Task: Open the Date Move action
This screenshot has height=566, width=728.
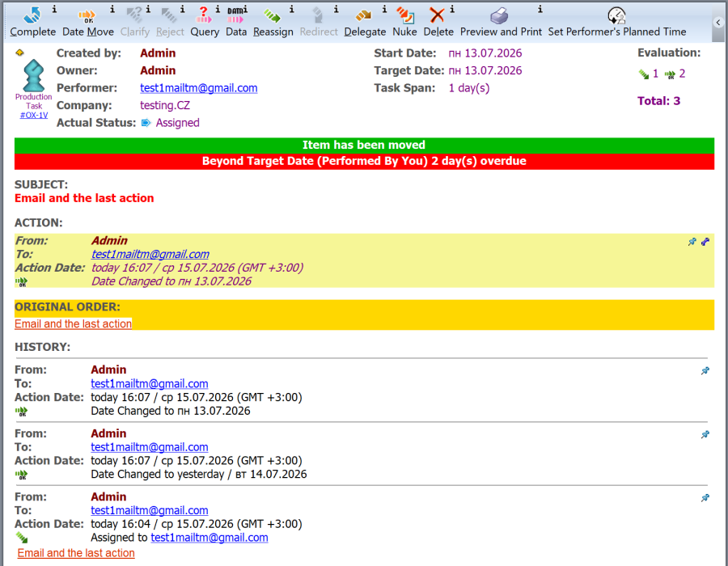Action: [x=87, y=17]
